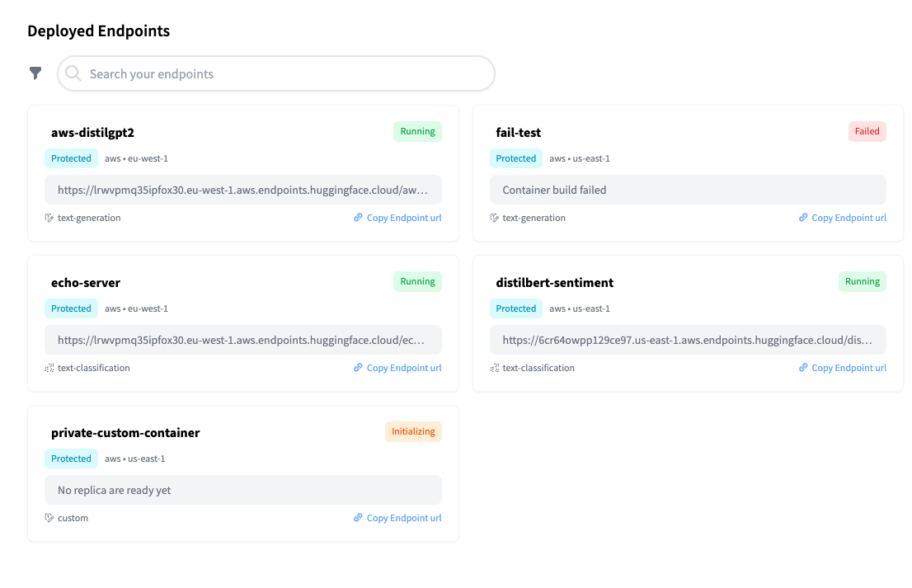Open the filter funnel icon
Screen dimensions: 912x588
point(35,73)
